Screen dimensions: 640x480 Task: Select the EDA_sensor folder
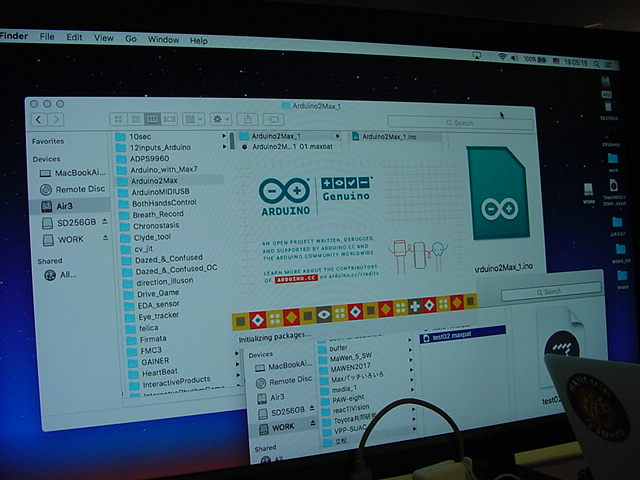pos(153,304)
